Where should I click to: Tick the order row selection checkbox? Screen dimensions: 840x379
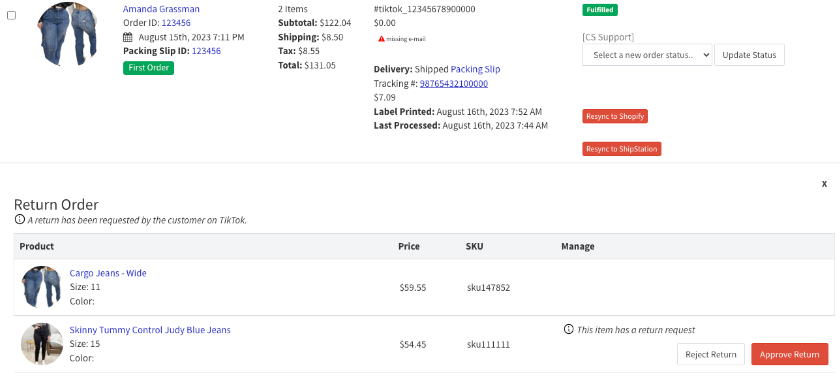(x=11, y=16)
